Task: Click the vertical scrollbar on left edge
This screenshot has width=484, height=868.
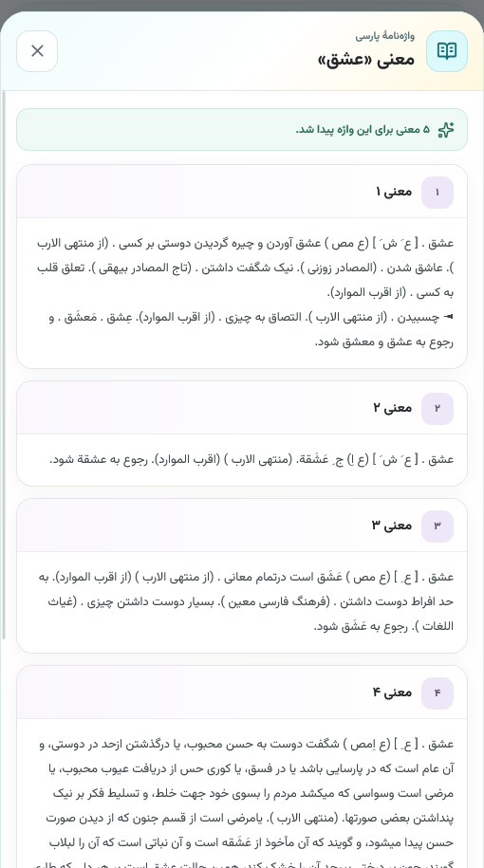Action: pyautogui.click(x=4, y=365)
